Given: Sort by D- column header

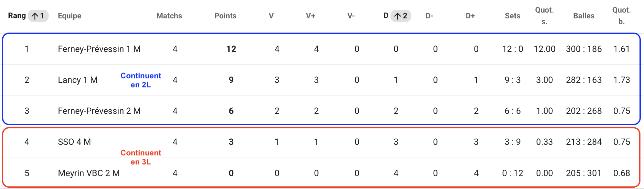Looking at the screenshot, I should pos(429,16).
